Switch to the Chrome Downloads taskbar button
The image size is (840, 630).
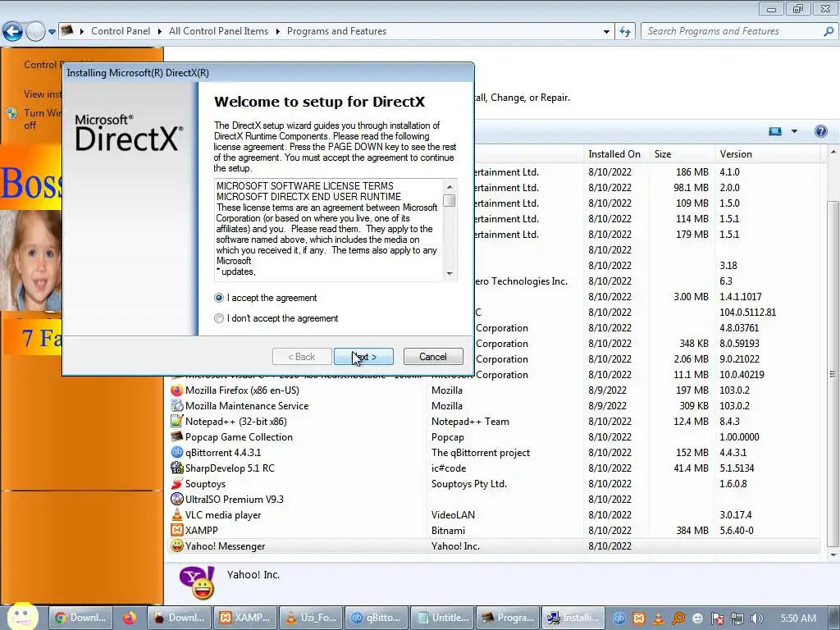coord(81,618)
